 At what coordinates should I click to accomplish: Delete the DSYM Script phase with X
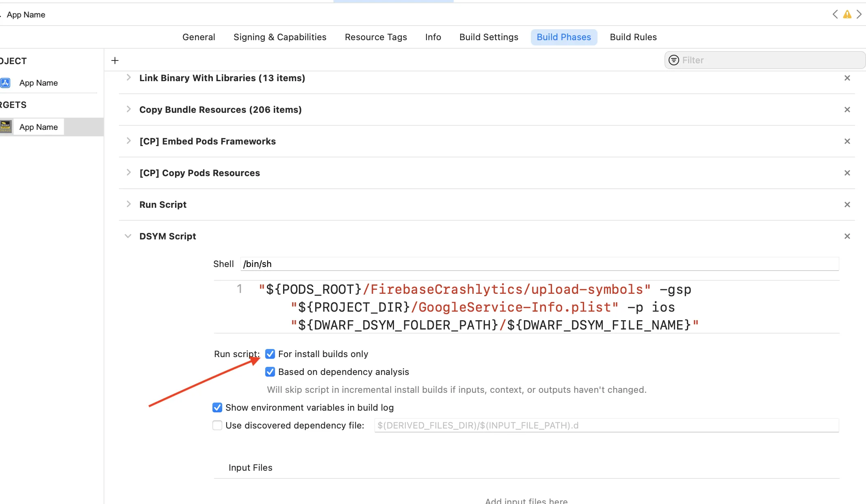[x=847, y=236]
